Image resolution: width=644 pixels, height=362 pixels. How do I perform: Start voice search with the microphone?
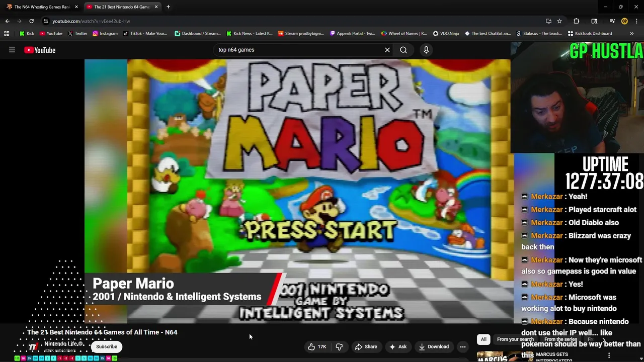click(x=426, y=50)
